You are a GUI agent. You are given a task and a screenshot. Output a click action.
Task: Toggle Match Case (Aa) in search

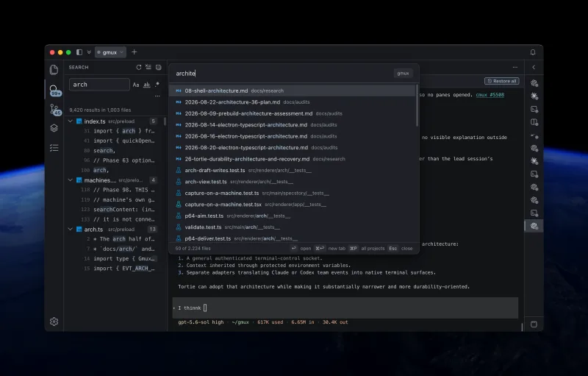[136, 85]
